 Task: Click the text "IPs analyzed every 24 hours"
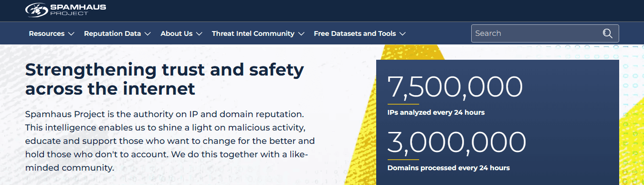[436, 112]
